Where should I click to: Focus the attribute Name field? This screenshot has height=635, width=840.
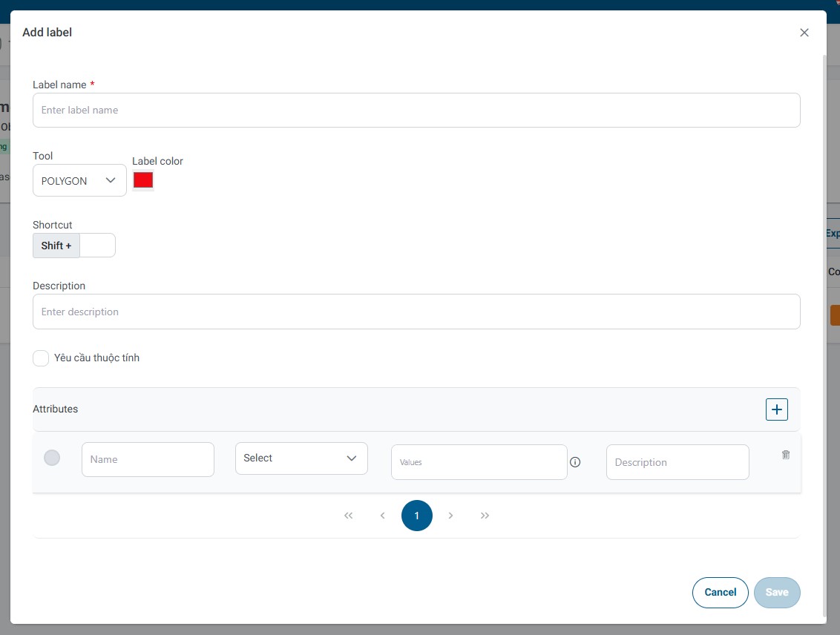point(148,459)
